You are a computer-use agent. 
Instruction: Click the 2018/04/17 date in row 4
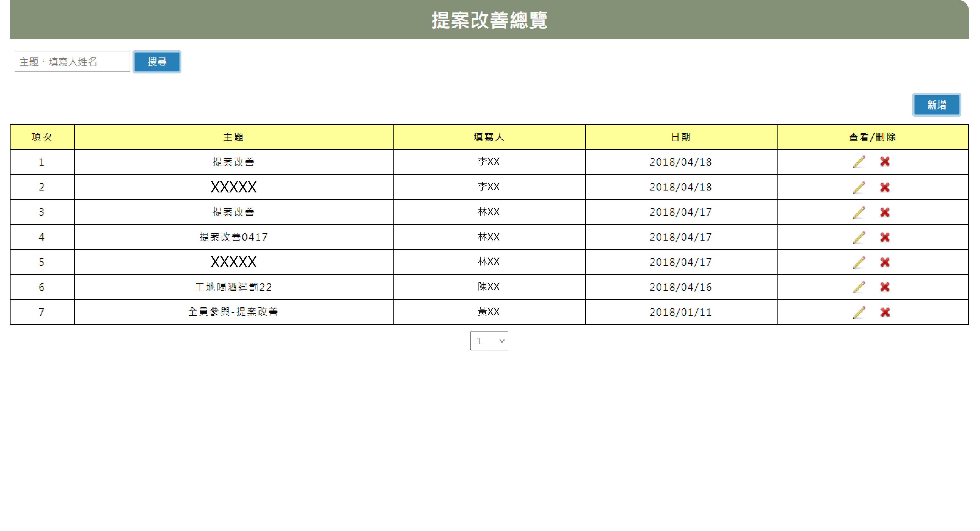681,237
